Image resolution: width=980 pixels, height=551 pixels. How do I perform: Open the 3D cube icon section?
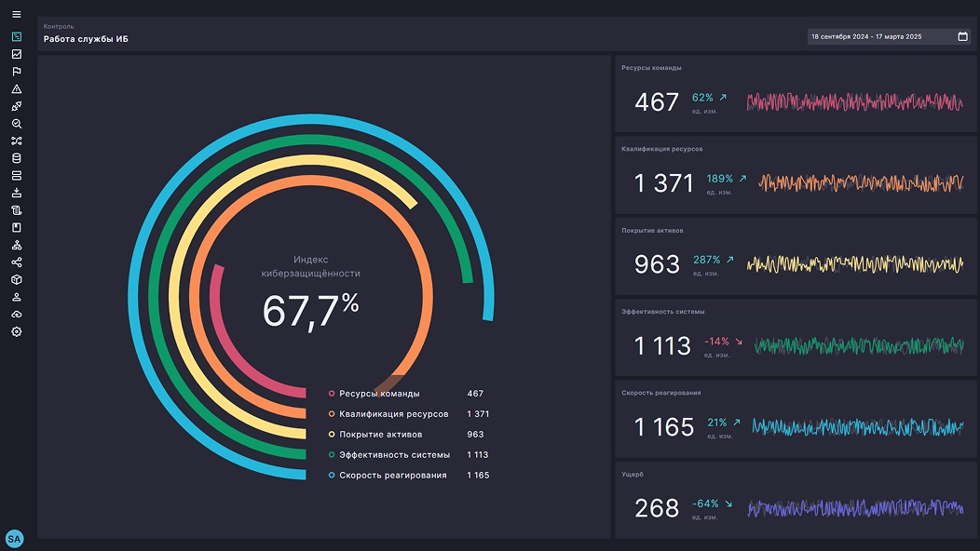16,279
